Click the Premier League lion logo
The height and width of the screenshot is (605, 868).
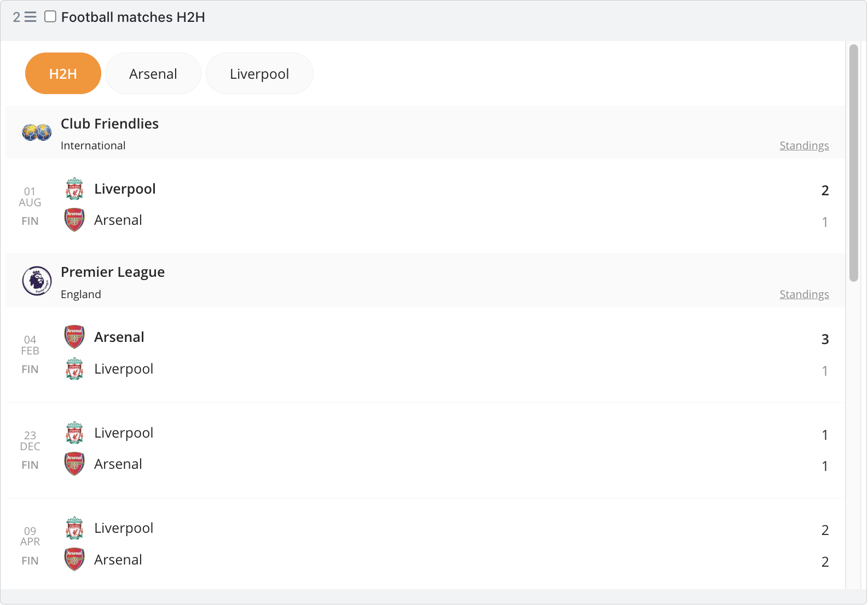(37, 281)
